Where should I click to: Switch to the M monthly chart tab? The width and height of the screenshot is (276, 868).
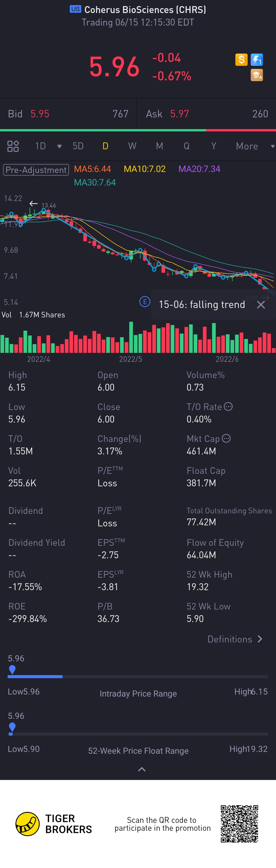(159, 146)
